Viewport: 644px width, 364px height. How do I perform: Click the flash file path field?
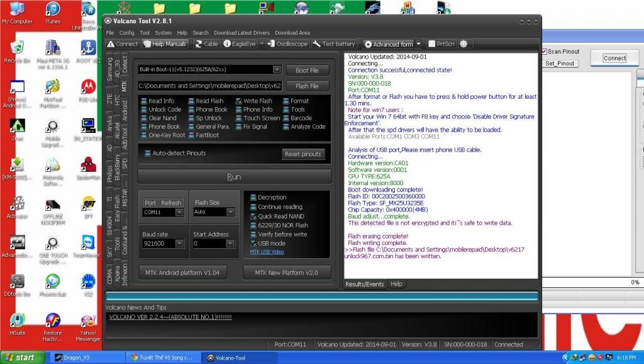click(210, 86)
